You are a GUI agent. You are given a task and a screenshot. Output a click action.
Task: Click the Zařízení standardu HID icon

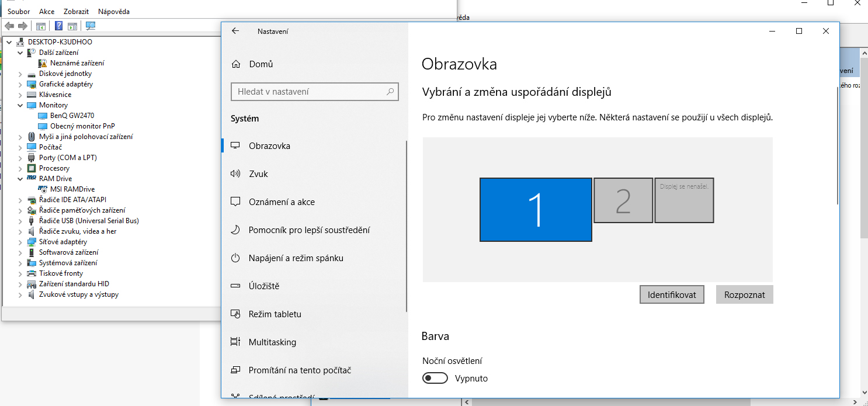tap(32, 284)
